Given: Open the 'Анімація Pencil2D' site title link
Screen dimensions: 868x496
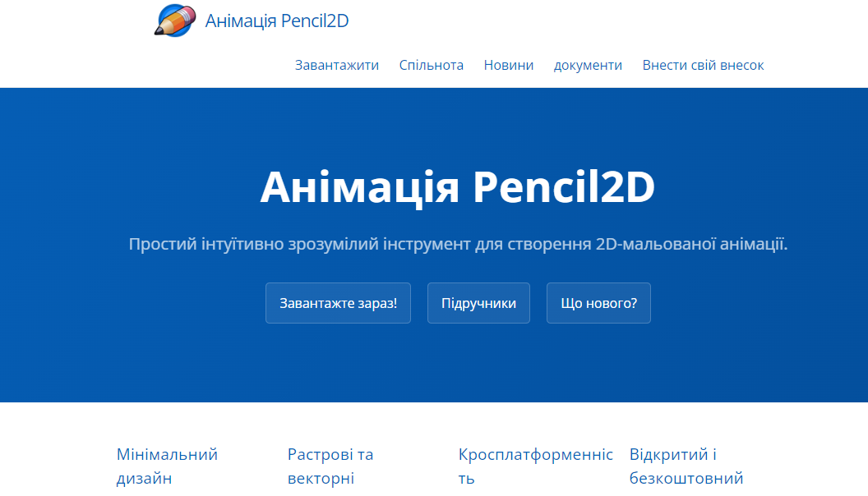Looking at the screenshot, I should click(x=277, y=21).
